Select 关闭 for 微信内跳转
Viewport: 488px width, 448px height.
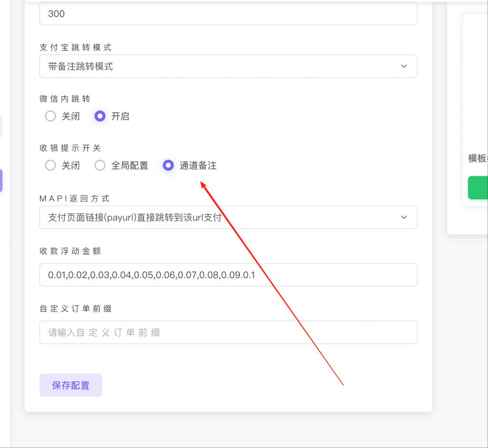tap(51, 116)
